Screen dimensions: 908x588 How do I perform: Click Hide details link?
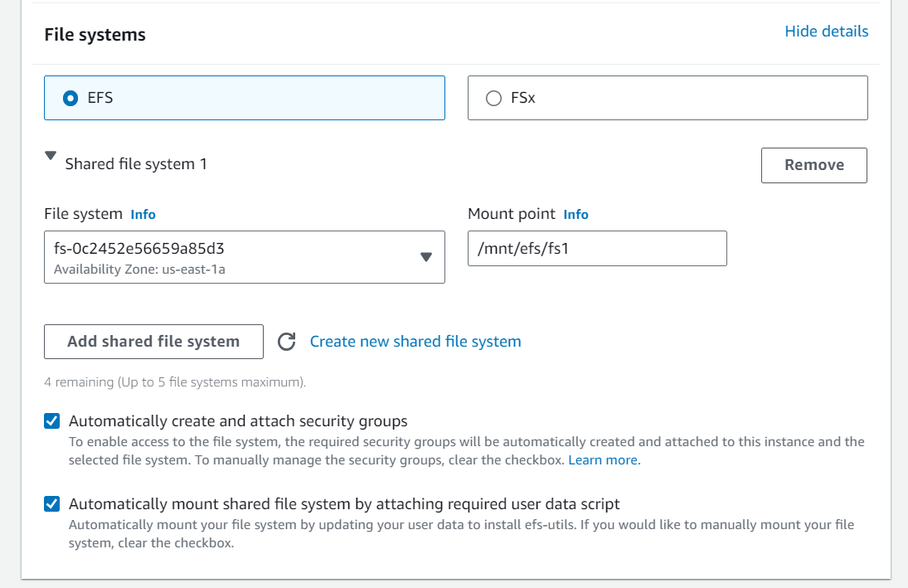click(x=827, y=32)
